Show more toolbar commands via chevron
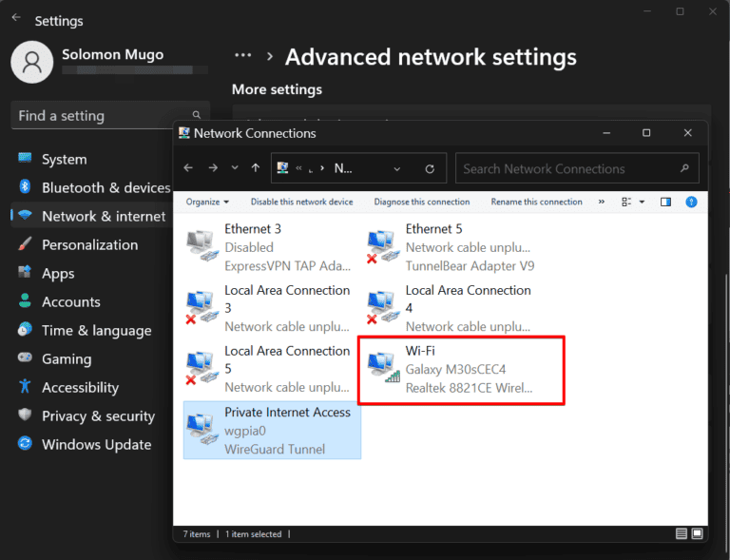This screenshot has height=560, width=730. pyautogui.click(x=601, y=202)
